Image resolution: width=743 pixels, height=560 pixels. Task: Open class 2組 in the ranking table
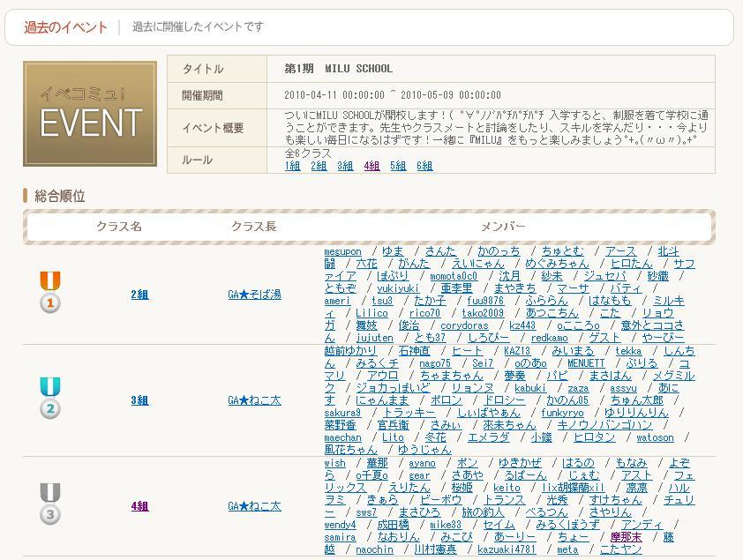pyautogui.click(x=139, y=295)
